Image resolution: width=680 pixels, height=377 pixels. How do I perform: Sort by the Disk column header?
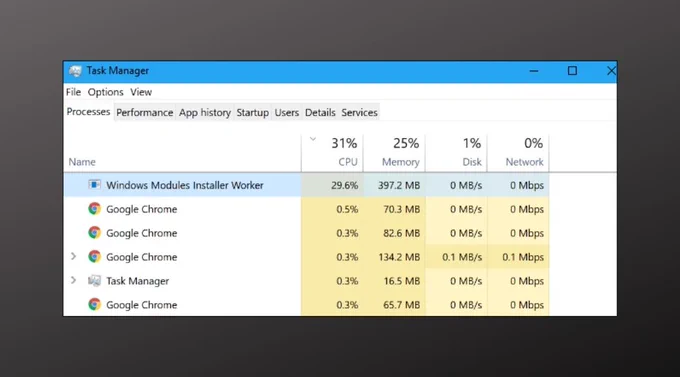[456, 153]
